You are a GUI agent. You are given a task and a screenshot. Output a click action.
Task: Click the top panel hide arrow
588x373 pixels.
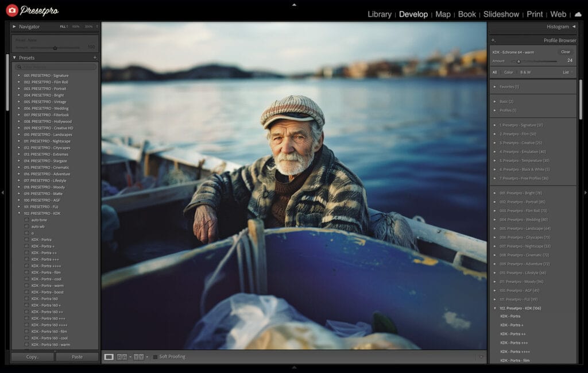(294, 4)
